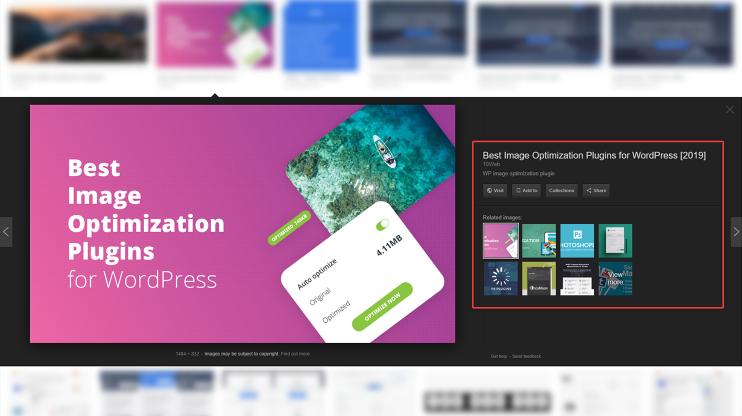Open the Collections button
The image size is (742, 416).
point(561,190)
